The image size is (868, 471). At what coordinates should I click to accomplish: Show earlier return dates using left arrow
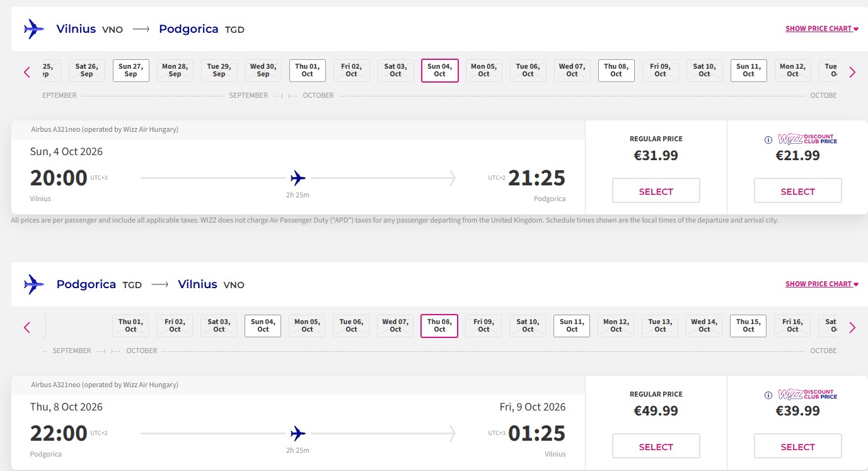click(26, 327)
